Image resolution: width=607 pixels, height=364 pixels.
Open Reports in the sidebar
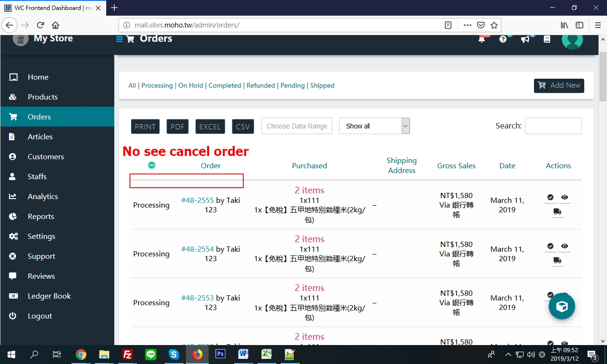[x=57, y=217]
